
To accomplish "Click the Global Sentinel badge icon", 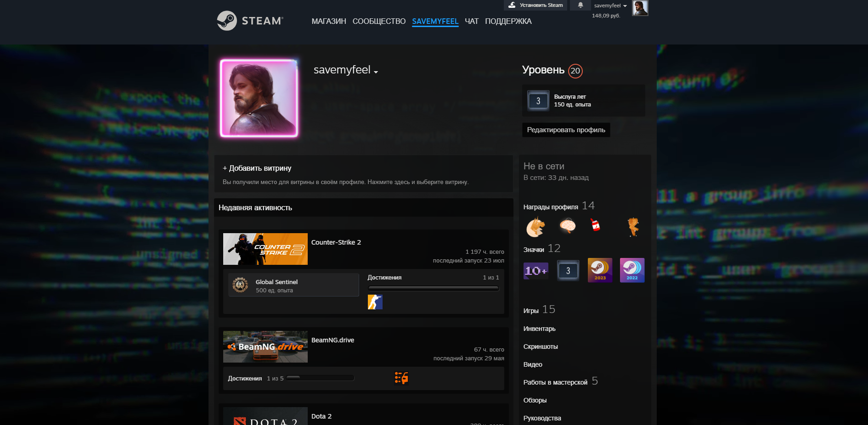I will [x=240, y=285].
